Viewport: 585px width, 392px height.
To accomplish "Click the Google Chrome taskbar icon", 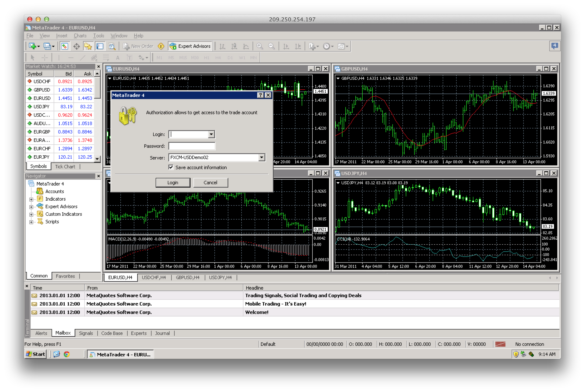I will click(67, 354).
